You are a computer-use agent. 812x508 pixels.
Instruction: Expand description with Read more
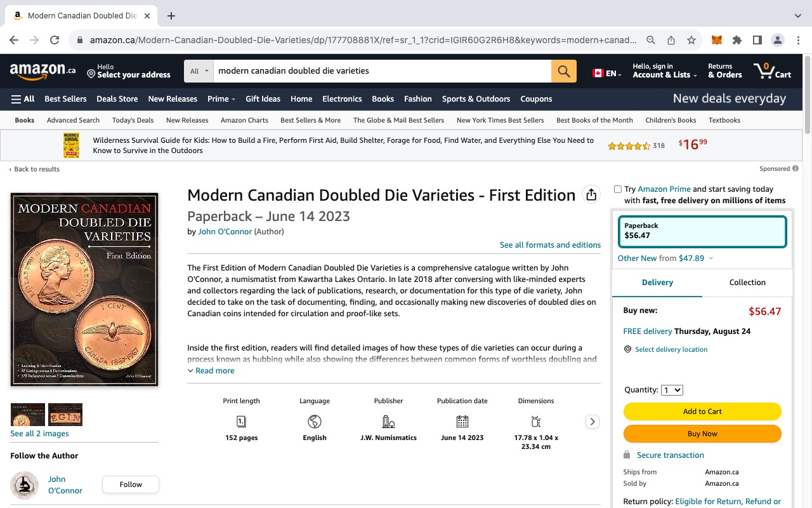211,371
